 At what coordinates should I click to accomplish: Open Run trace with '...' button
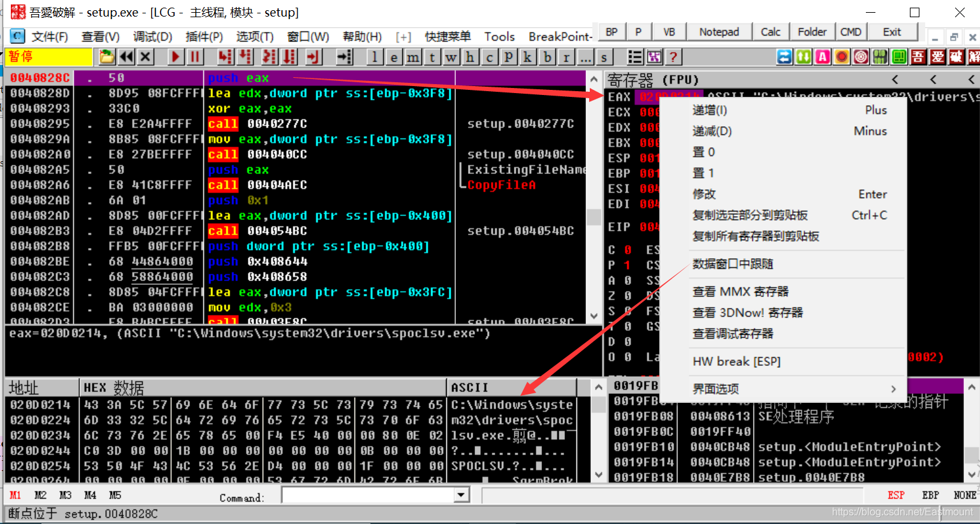(x=585, y=57)
